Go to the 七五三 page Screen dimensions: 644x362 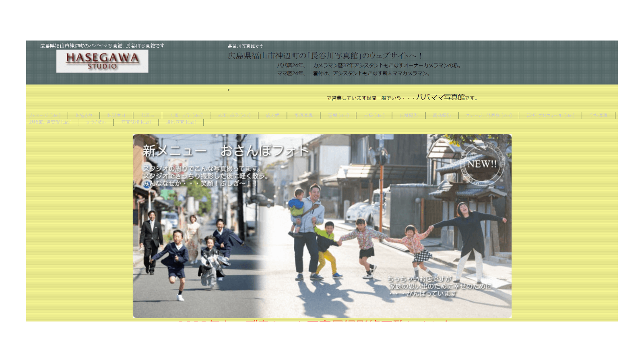click(147, 115)
